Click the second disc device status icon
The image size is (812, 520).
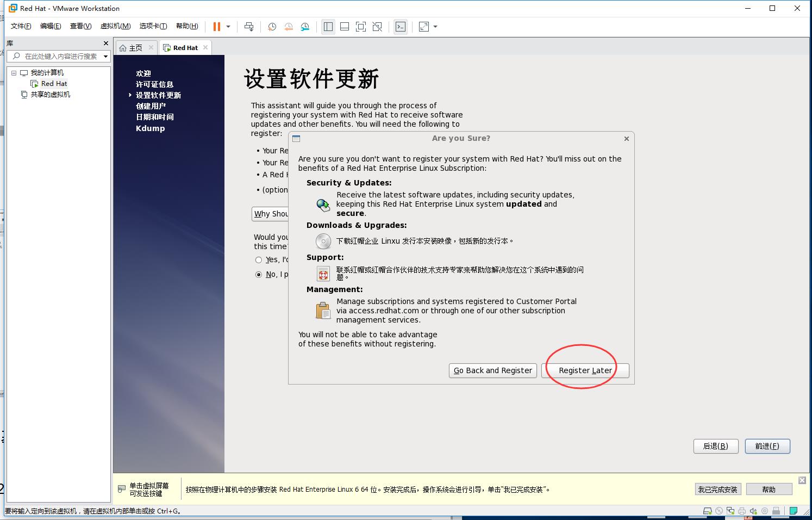tap(765, 511)
